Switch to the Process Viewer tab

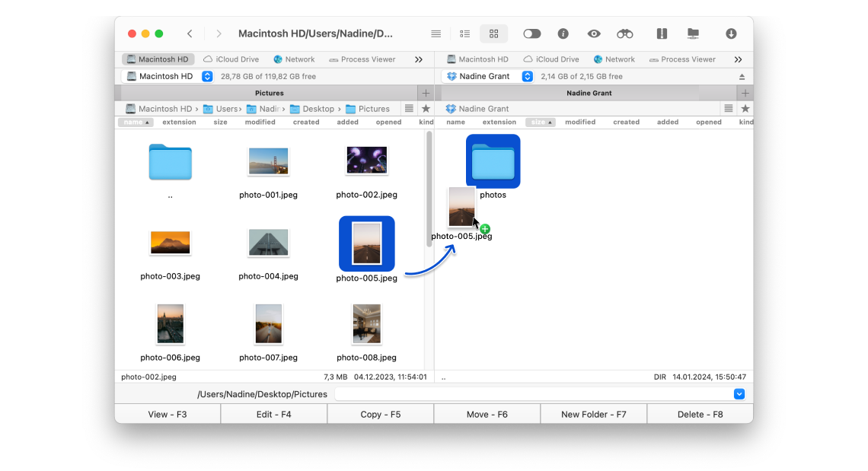coord(365,59)
